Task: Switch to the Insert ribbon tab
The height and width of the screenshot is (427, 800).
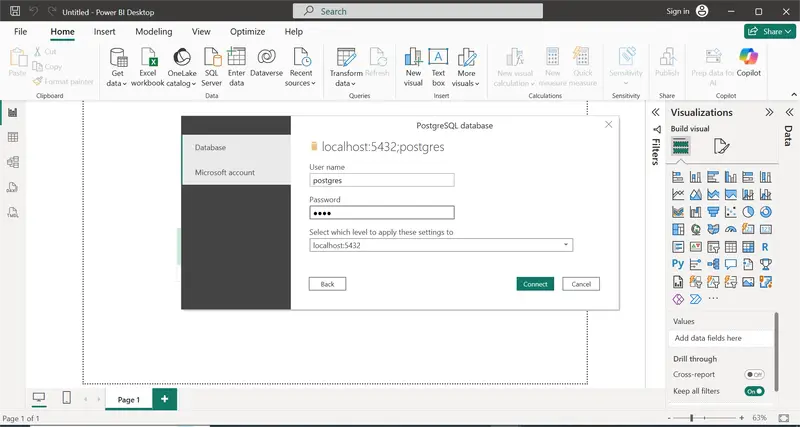Action: [105, 32]
